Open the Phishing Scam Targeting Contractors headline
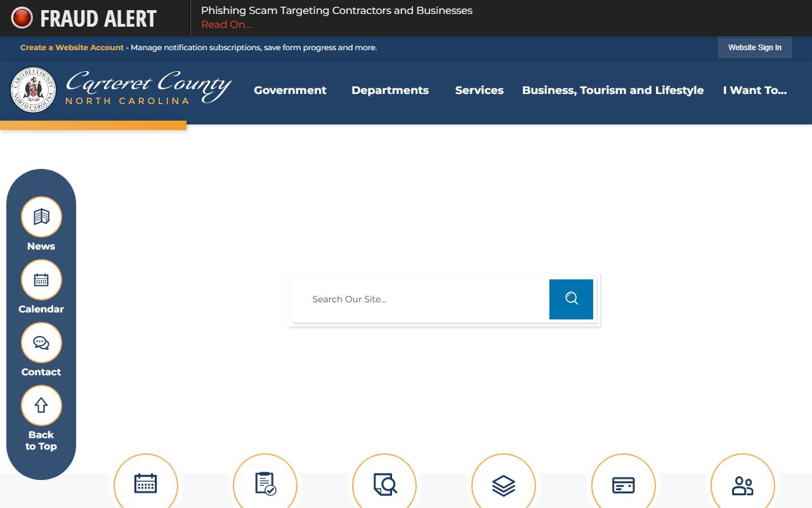Image resolution: width=812 pixels, height=508 pixels. [x=337, y=11]
